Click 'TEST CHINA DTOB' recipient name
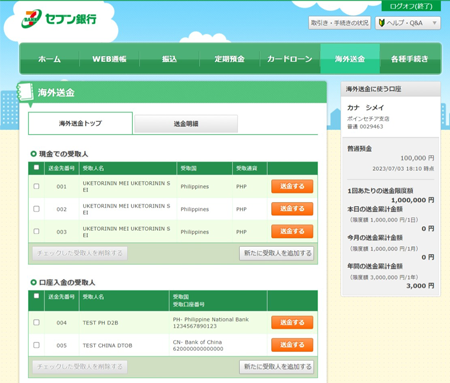450x383 pixels. point(107,345)
